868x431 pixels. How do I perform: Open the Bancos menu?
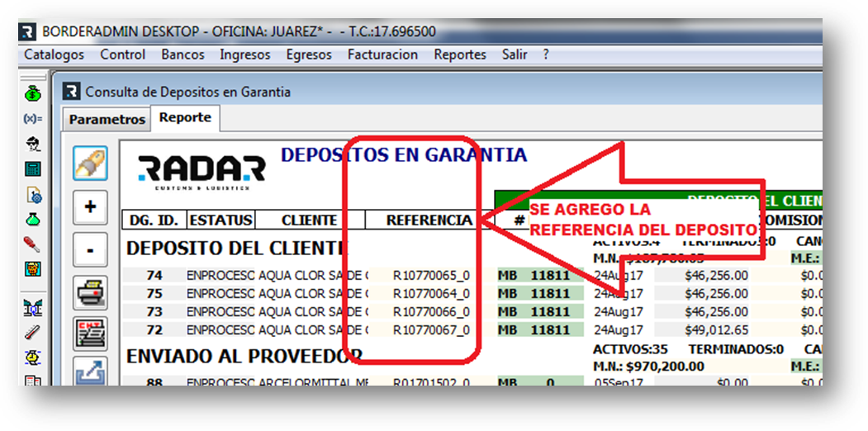(183, 54)
